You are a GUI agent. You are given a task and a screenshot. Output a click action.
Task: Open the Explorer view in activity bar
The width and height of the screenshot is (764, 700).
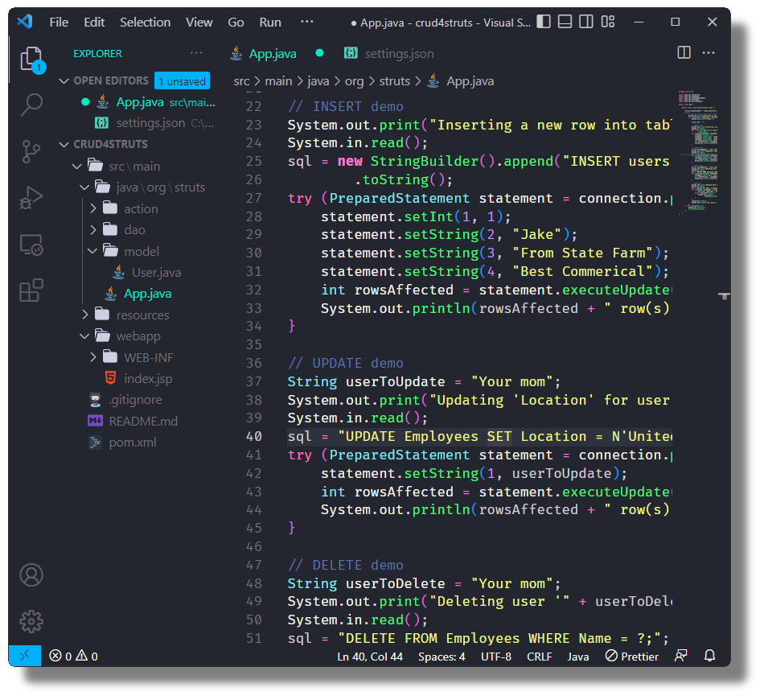[31, 60]
